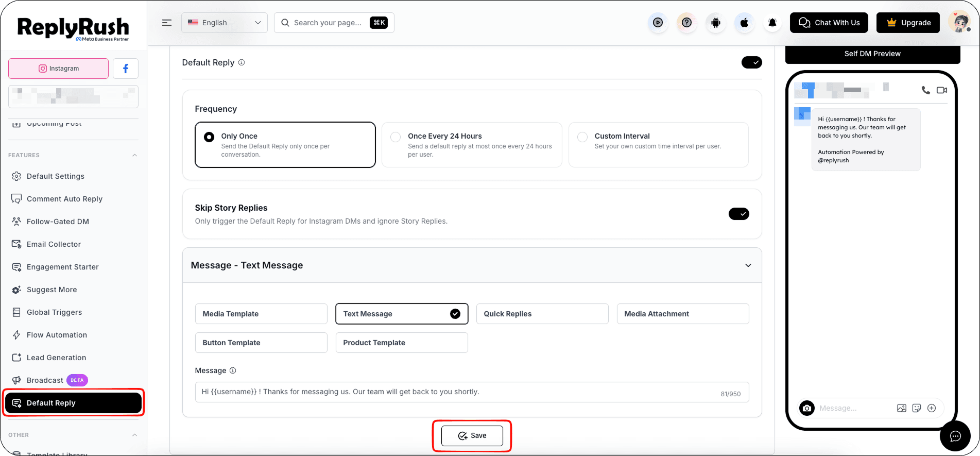
Task: Click the Message text input field
Action: pyautogui.click(x=472, y=392)
